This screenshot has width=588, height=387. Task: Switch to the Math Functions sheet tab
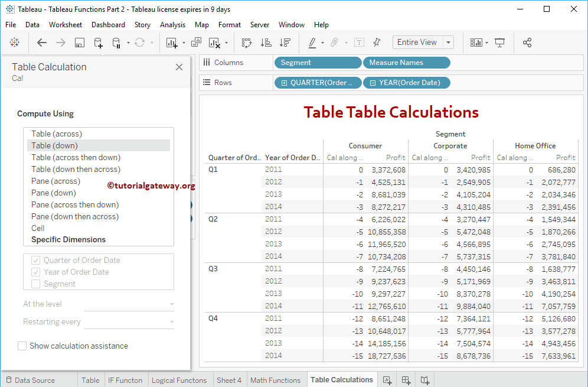[275, 380]
